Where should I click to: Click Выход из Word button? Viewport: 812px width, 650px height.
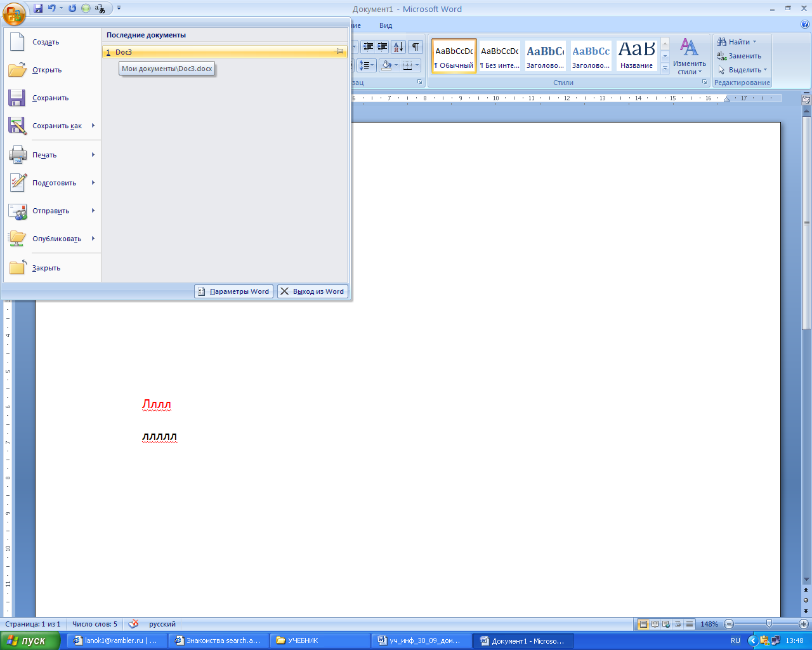click(x=312, y=291)
